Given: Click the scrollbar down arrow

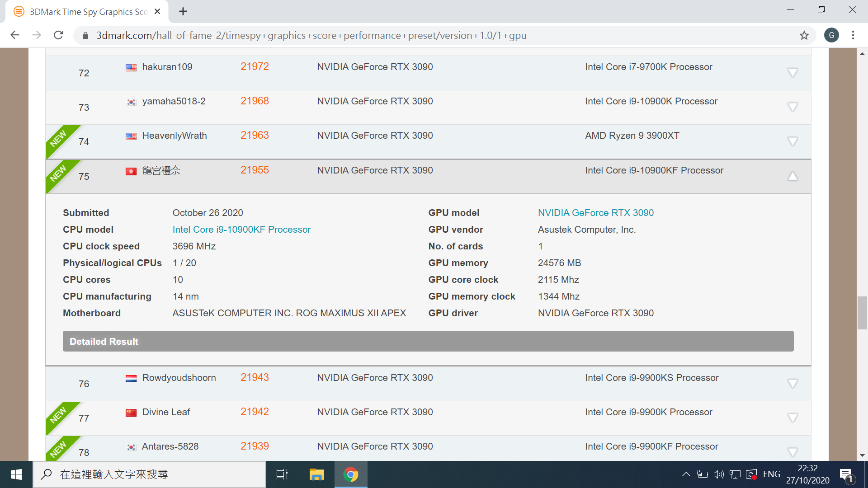Looking at the screenshot, I should coord(862,455).
